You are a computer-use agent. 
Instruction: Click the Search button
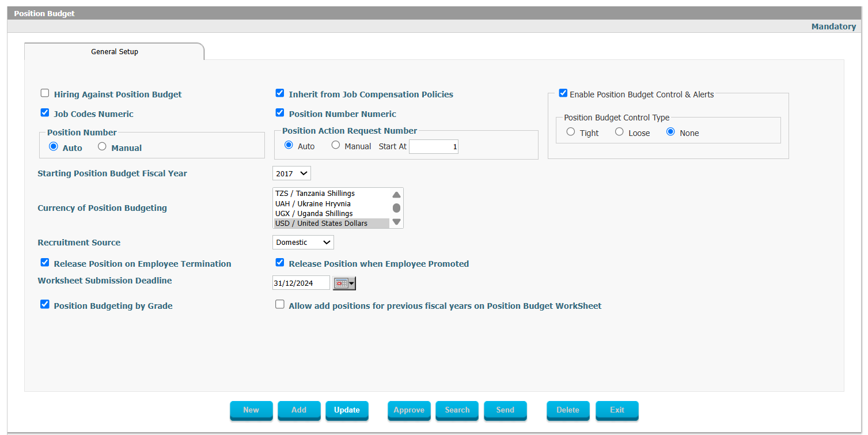pos(457,410)
